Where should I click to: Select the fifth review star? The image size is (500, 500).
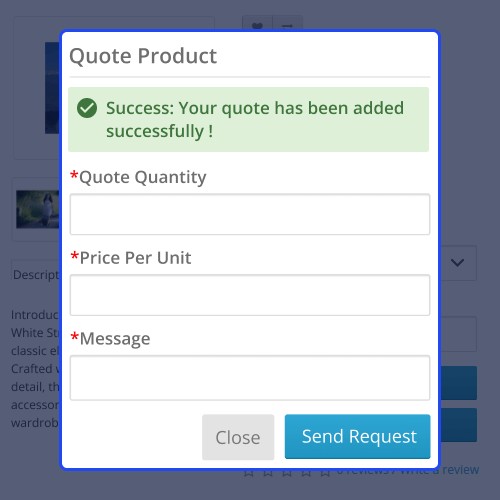[325, 472]
